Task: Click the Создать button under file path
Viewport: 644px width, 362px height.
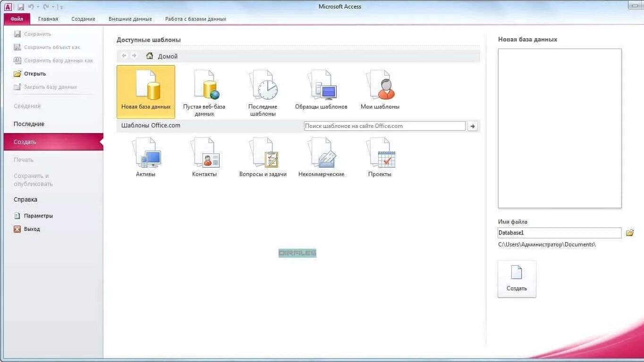Action: tap(517, 279)
